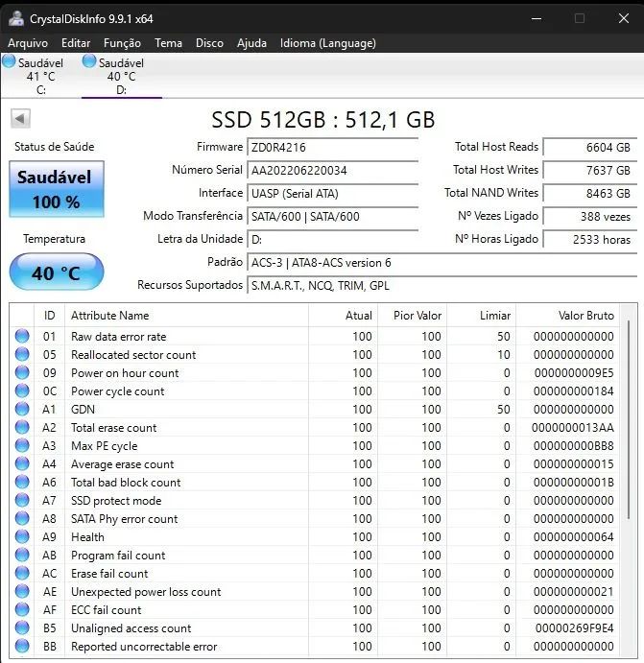This screenshot has height=663, width=644.
Task: Click the SSD 512GB : 512,1 GB title
Action: pyautogui.click(x=323, y=120)
